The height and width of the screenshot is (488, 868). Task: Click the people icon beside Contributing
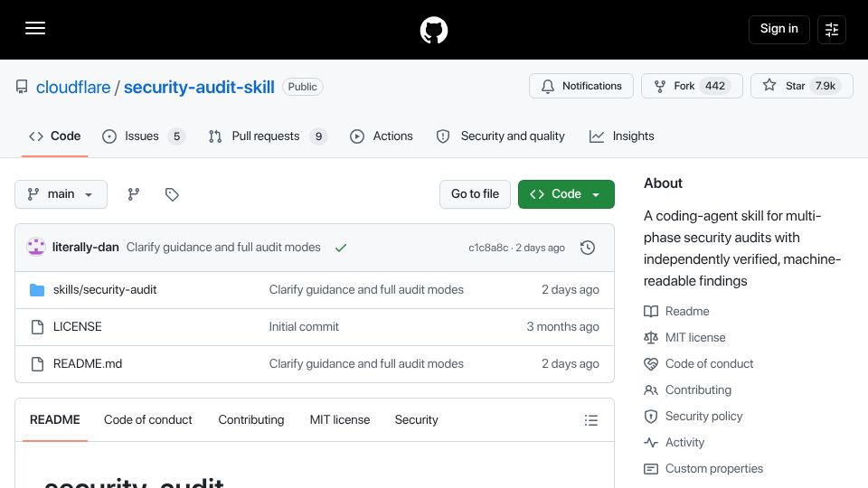(651, 390)
